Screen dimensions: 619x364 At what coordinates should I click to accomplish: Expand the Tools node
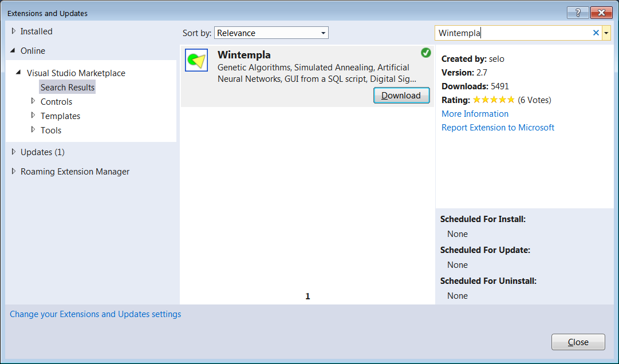pos(33,130)
